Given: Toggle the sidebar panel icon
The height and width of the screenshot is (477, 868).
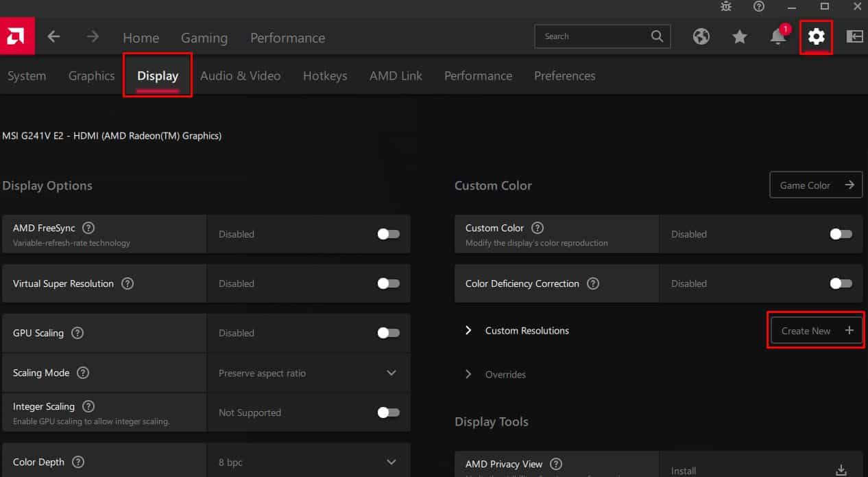Looking at the screenshot, I should coord(854,36).
